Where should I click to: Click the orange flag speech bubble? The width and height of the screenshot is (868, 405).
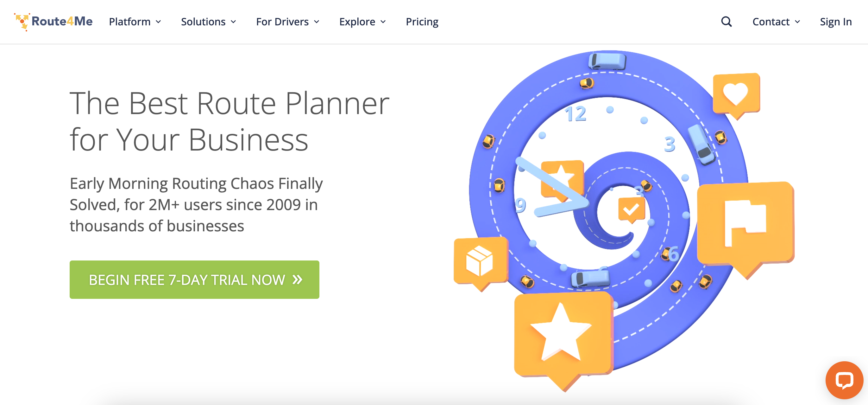tap(745, 222)
